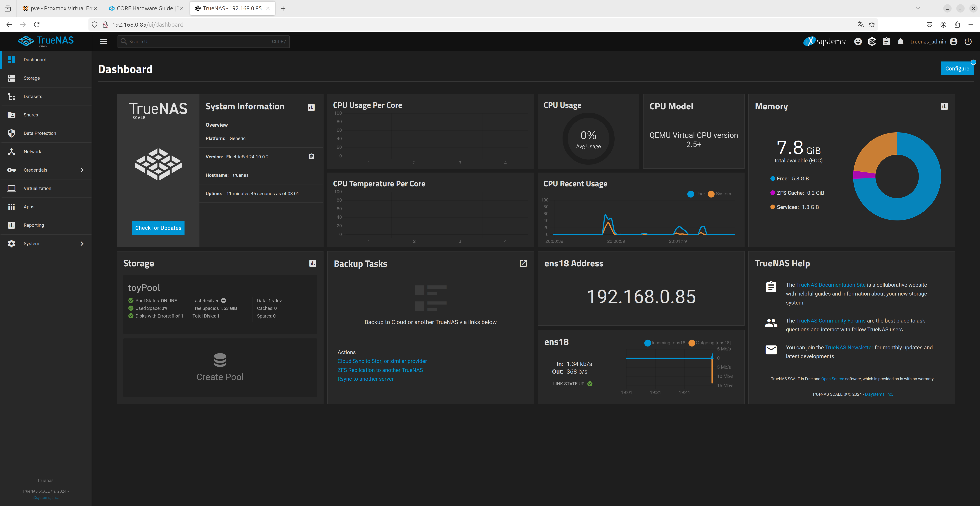The image size is (980, 506).
Task: Open a new browser tab
Action: [283, 8]
